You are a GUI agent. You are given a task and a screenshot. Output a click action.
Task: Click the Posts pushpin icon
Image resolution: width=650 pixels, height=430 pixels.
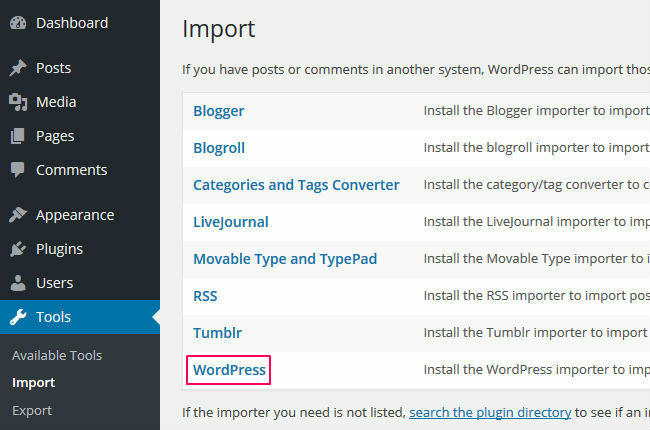pos(18,68)
